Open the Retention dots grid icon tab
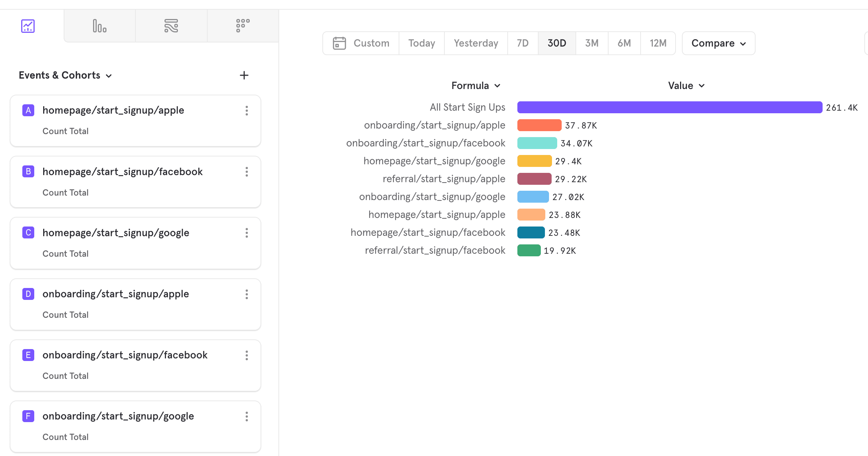Screen dimensions: 868x456 [x=243, y=26]
